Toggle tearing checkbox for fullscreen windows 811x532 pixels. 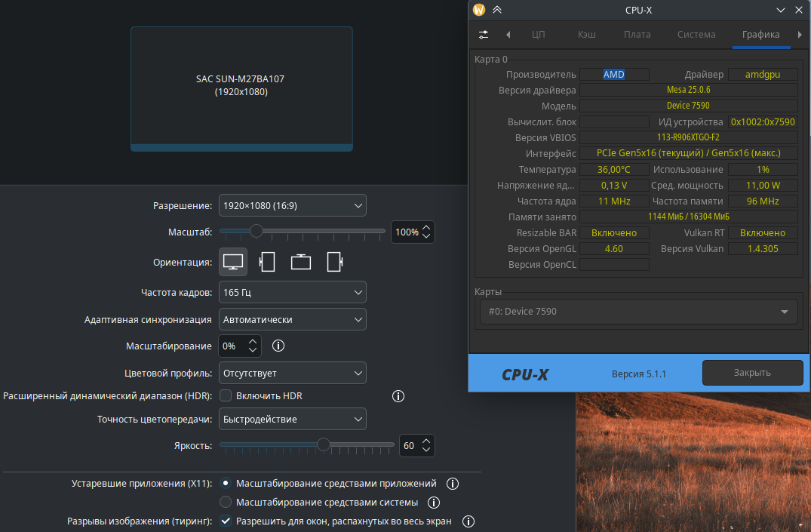pos(225,521)
